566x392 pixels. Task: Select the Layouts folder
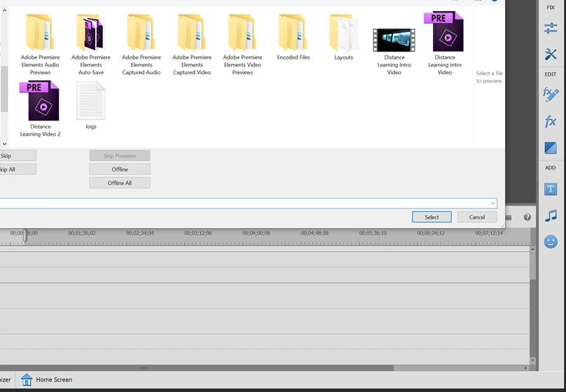(x=344, y=37)
